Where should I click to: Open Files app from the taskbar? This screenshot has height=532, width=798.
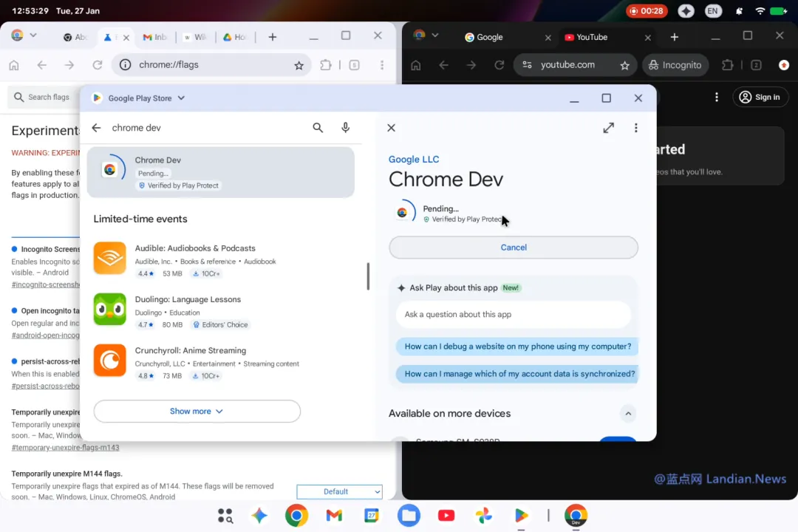pyautogui.click(x=409, y=516)
